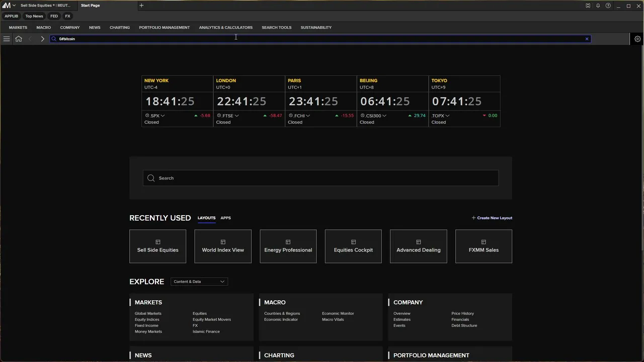This screenshot has height=362, width=644.
Task: Open Equity Market Movers link
Action: (x=212, y=319)
